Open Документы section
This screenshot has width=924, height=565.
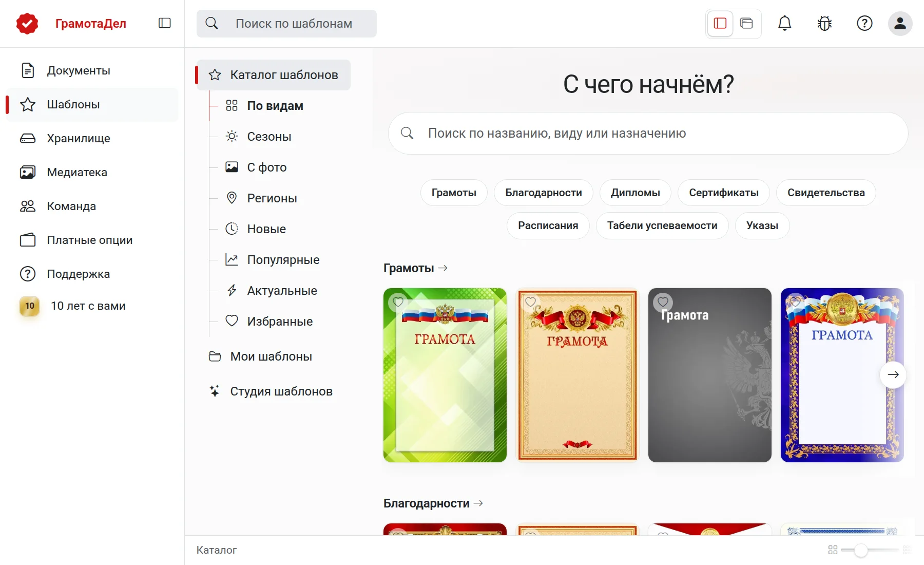pyautogui.click(x=92, y=70)
